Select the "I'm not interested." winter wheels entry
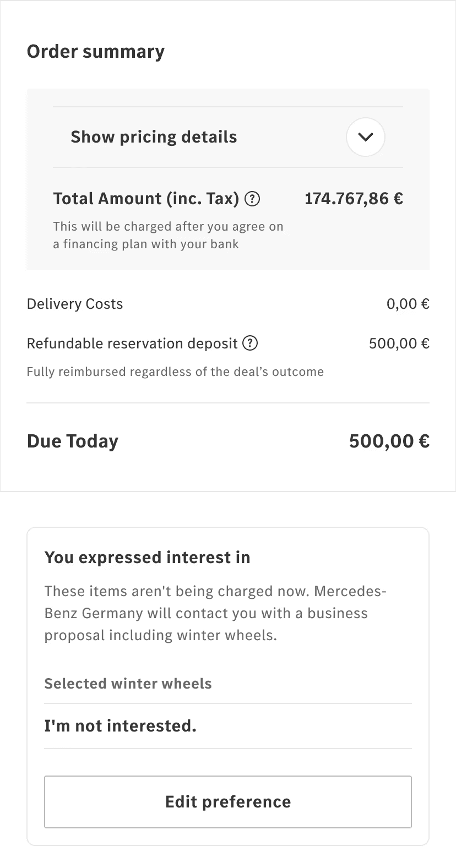Image resolution: width=456 pixels, height=868 pixels. point(120,726)
